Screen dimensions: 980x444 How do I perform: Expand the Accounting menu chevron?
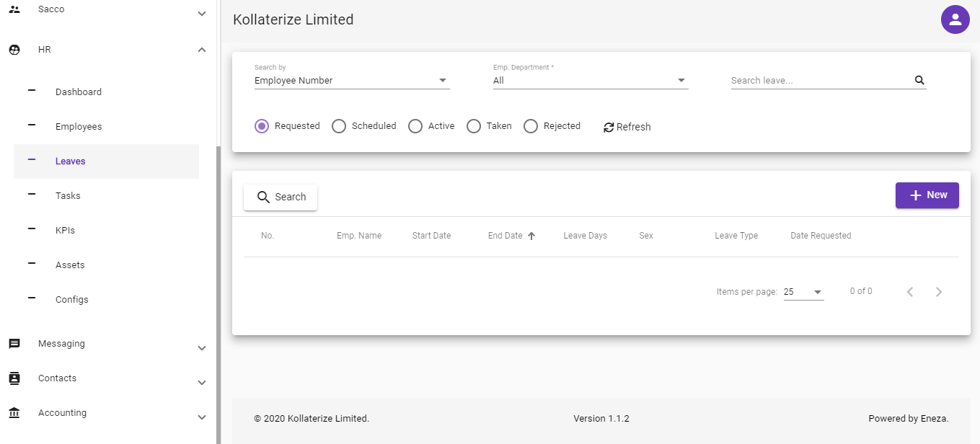click(x=202, y=417)
